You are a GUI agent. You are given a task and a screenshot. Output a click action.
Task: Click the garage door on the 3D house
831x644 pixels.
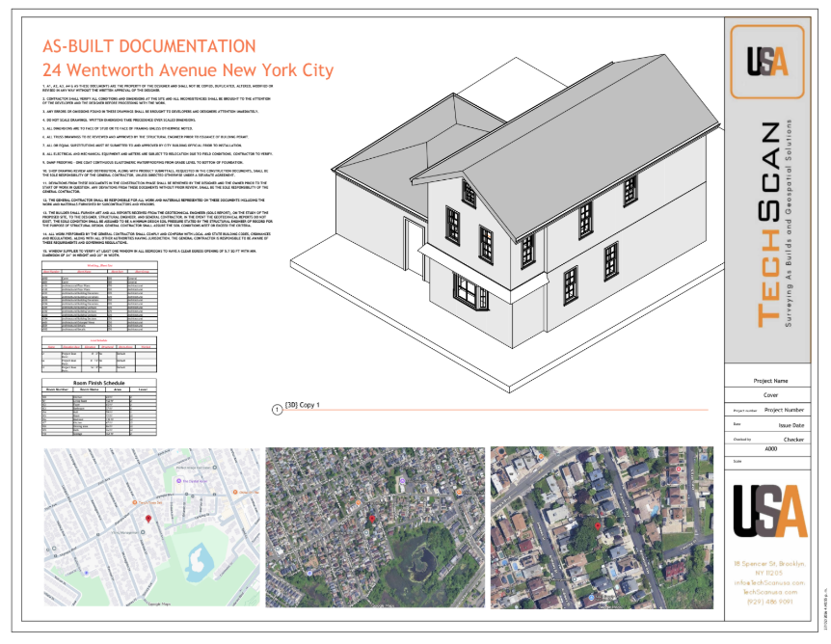(417, 264)
